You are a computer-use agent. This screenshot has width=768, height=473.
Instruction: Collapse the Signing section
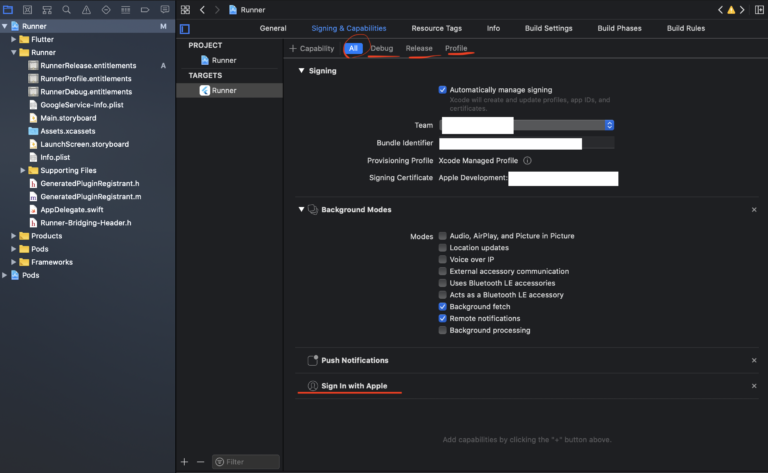tap(301, 71)
